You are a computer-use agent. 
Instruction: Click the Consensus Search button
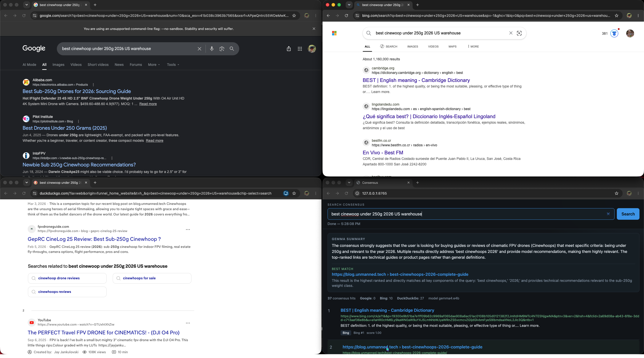tap(628, 214)
